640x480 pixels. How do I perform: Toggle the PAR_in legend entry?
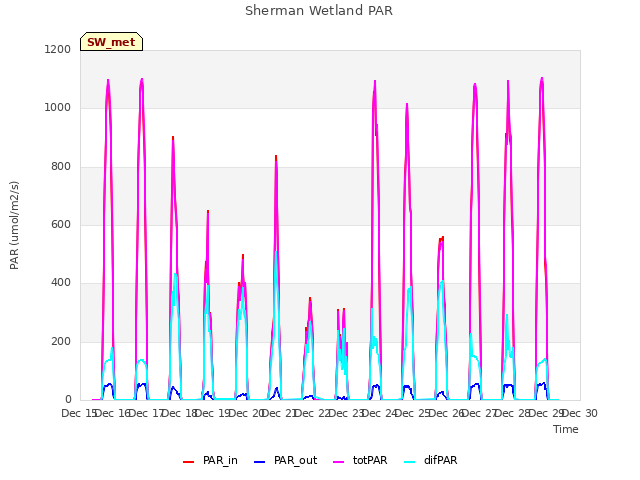(x=210, y=460)
